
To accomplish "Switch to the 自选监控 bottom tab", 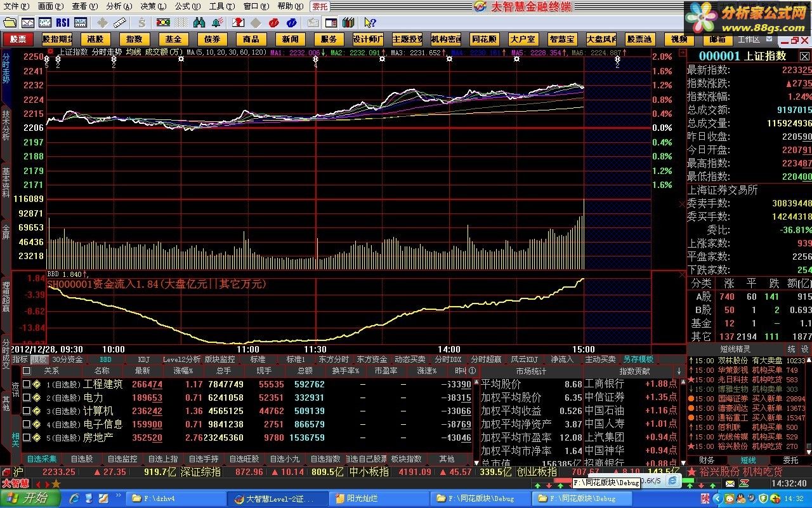I will click(x=122, y=458).
